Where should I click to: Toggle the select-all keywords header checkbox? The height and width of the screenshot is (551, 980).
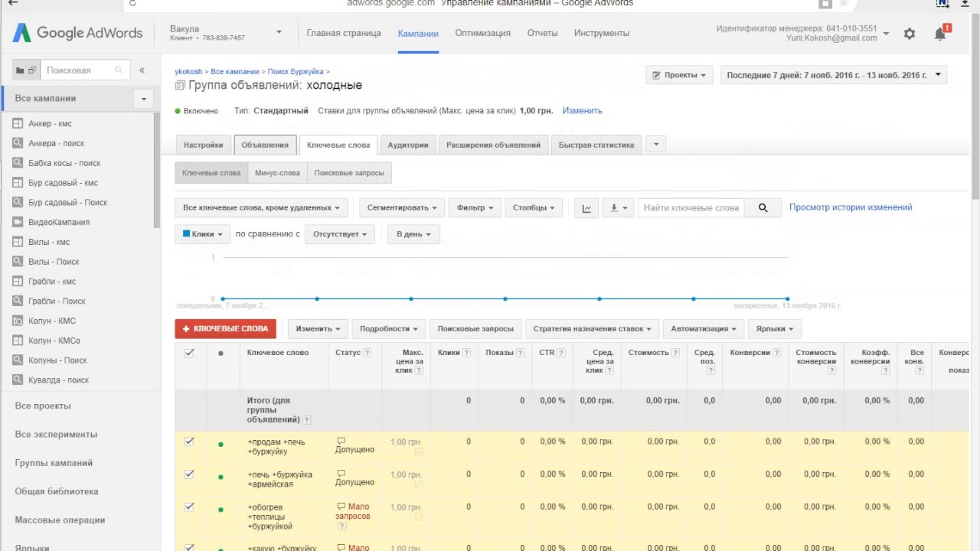point(189,353)
